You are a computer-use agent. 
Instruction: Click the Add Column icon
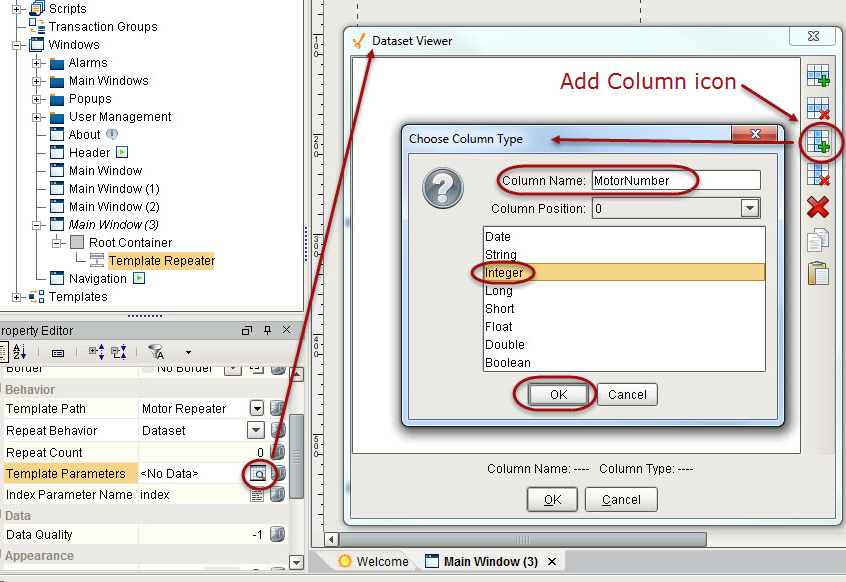point(818,141)
